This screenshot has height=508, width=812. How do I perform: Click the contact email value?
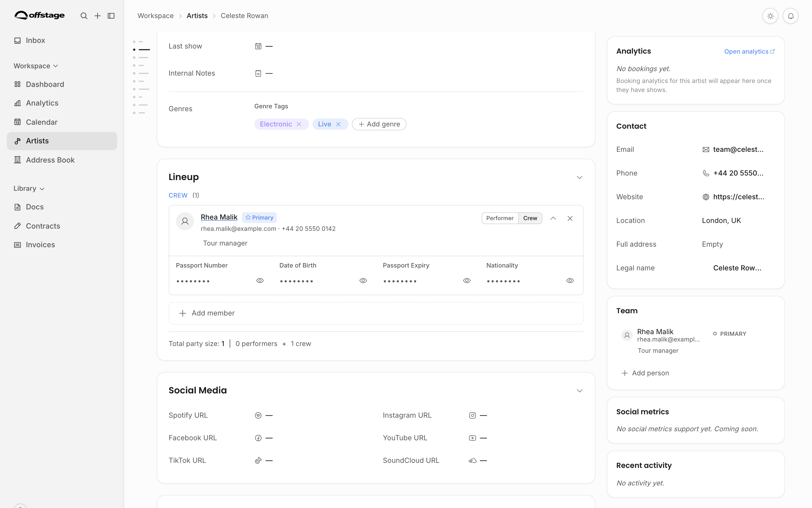(x=738, y=150)
